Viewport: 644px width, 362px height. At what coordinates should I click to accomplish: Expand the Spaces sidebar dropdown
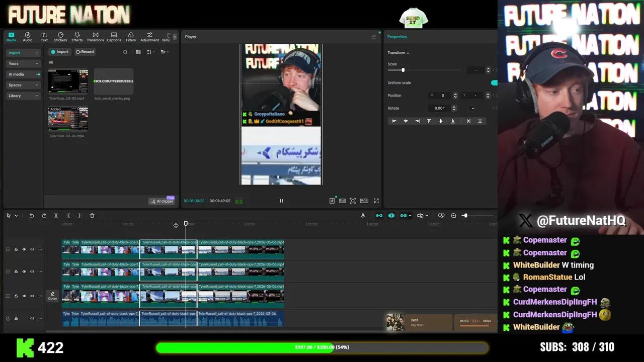point(37,85)
